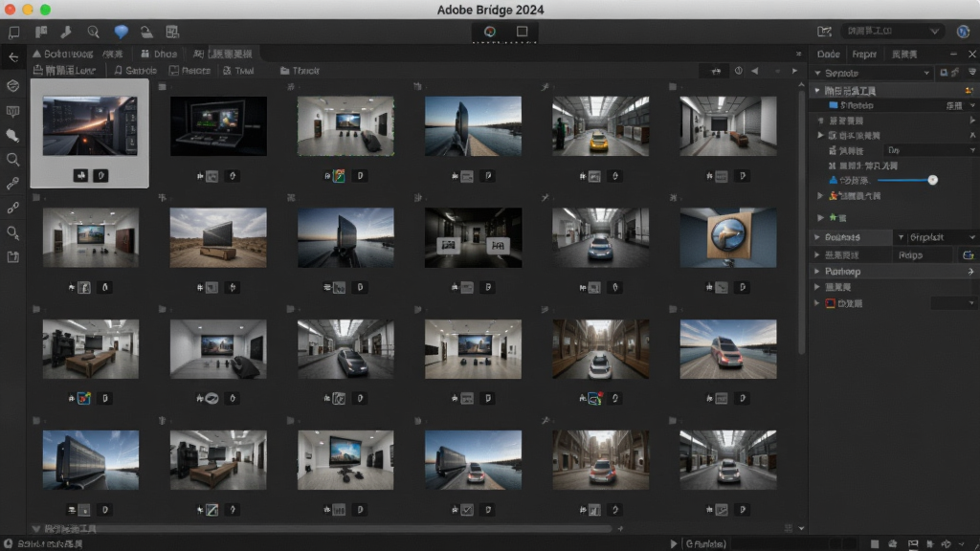Viewport: 980px width, 551px height.
Task: Click the red-dotted badge under the white car alley thumbnail
Action: [x=594, y=398]
